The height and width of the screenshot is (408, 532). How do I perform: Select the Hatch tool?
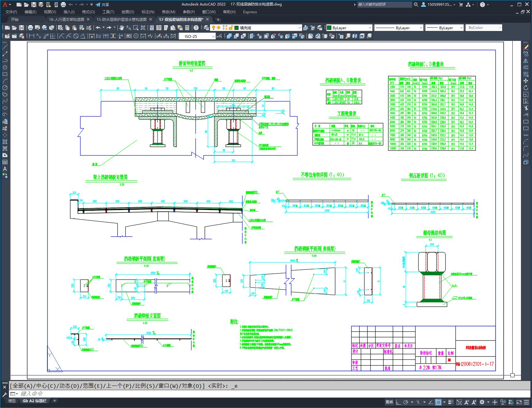click(5, 142)
